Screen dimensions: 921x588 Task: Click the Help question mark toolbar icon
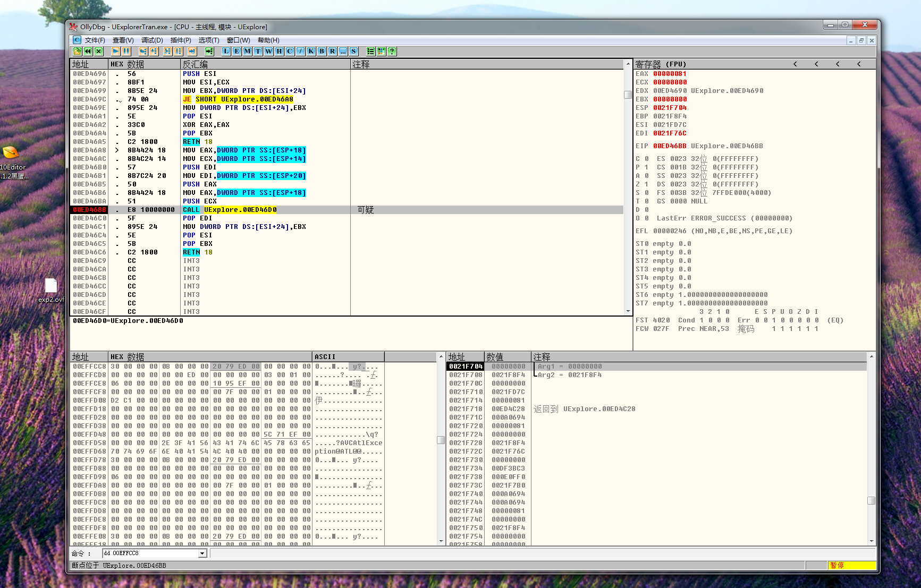pos(392,52)
